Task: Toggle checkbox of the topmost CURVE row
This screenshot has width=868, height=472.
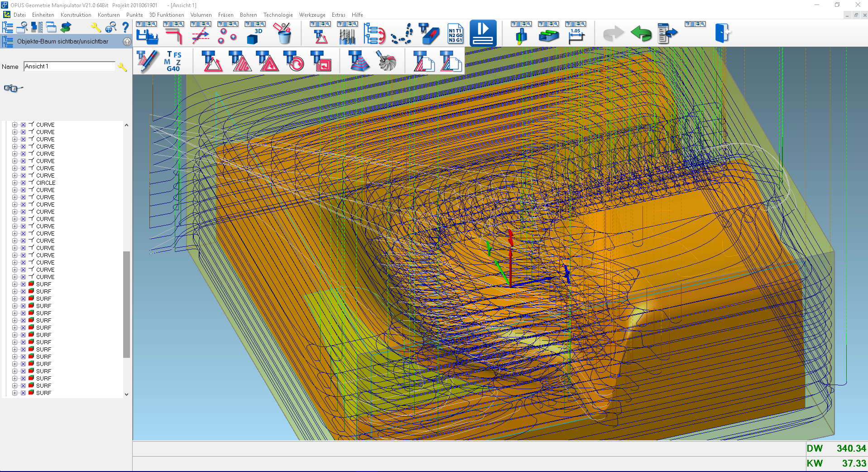Action: coord(23,125)
